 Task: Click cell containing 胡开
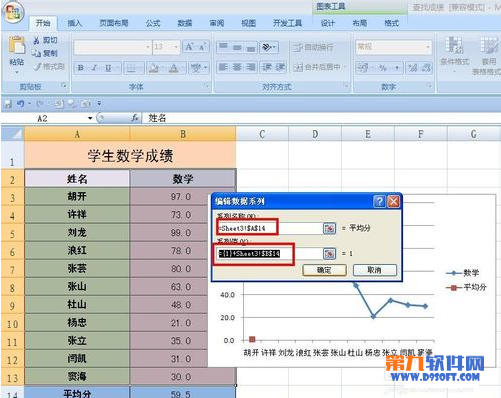(77, 196)
